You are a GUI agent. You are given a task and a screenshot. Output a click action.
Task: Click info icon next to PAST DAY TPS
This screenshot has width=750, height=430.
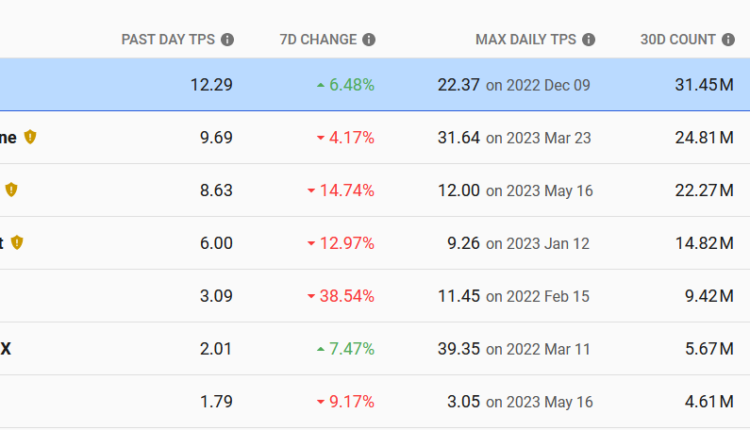227,40
